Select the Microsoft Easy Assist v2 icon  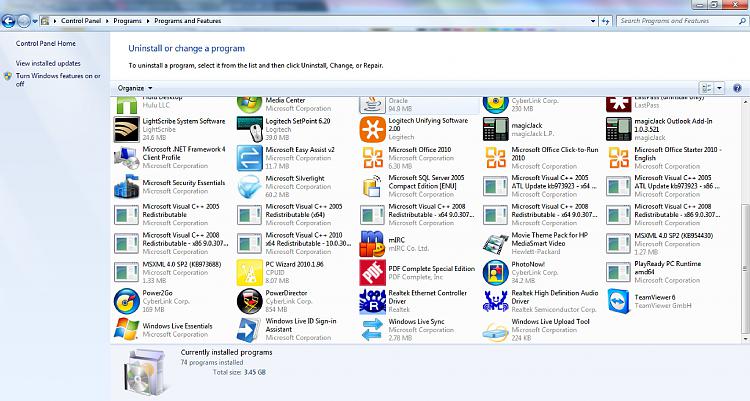[249, 158]
